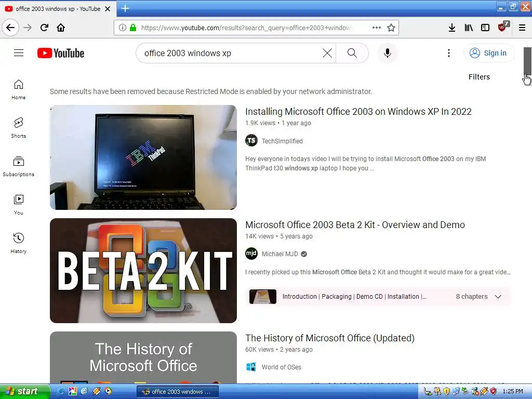Click the Michael MJD channel avatar
Image resolution: width=532 pixels, height=399 pixels.
click(251, 254)
